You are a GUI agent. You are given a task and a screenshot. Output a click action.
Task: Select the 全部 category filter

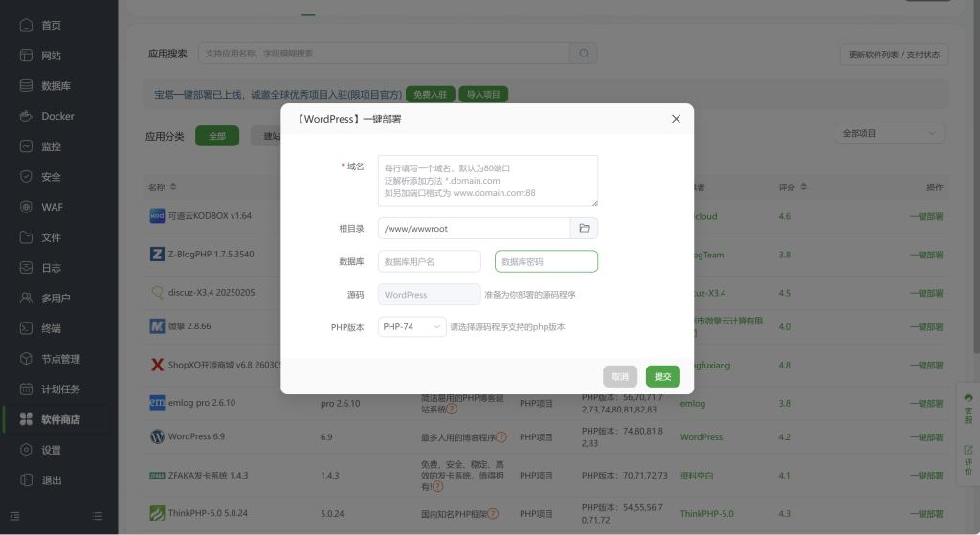pyautogui.click(x=216, y=136)
